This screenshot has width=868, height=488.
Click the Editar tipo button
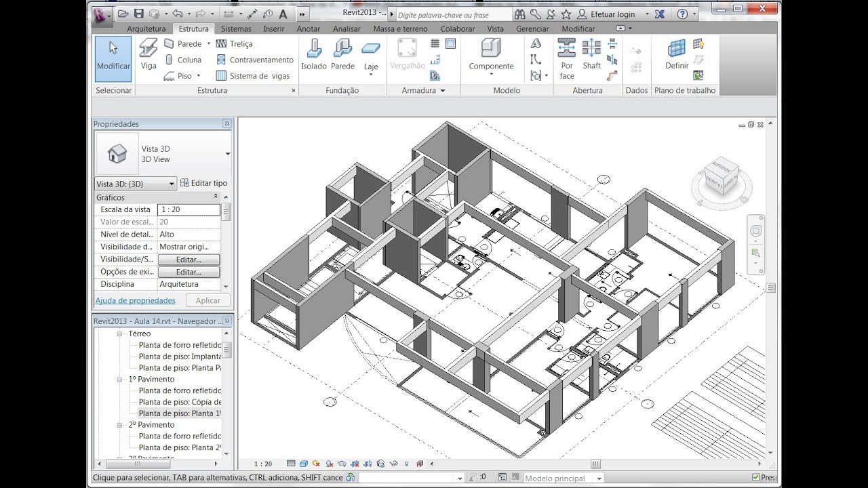(203, 183)
